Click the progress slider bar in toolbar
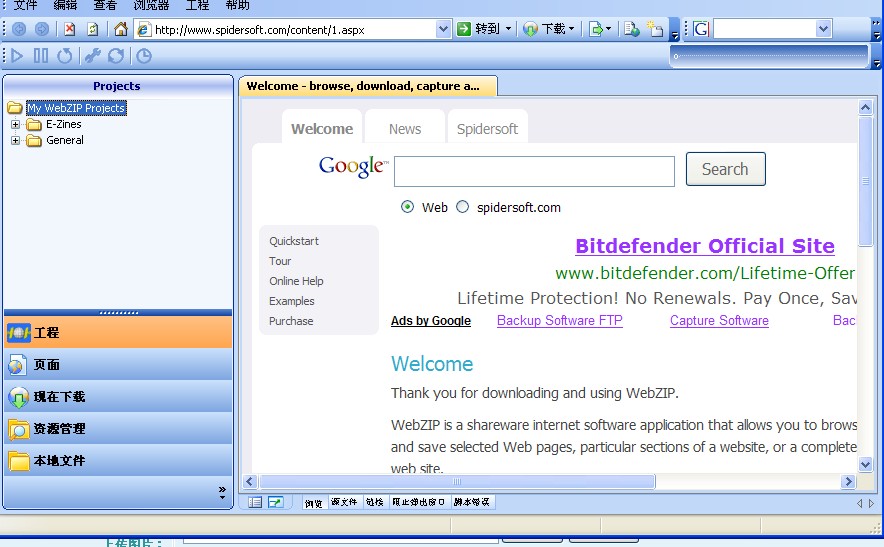The width and height of the screenshot is (884, 547). point(770,56)
